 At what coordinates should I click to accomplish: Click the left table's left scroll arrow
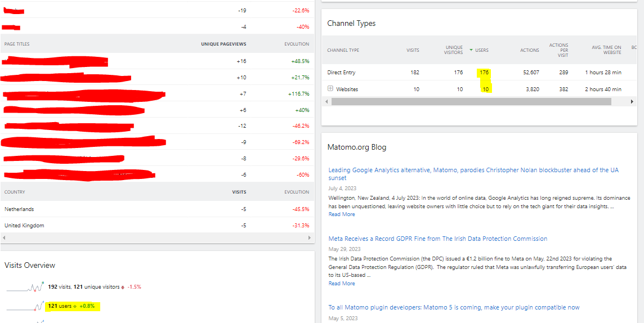tap(4, 237)
